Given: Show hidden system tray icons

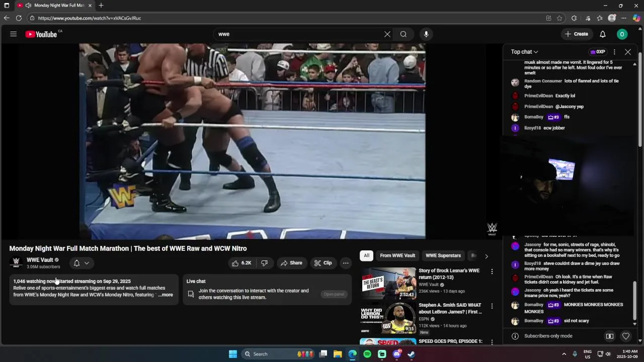Looking at the screenshot, I should 564,354.
